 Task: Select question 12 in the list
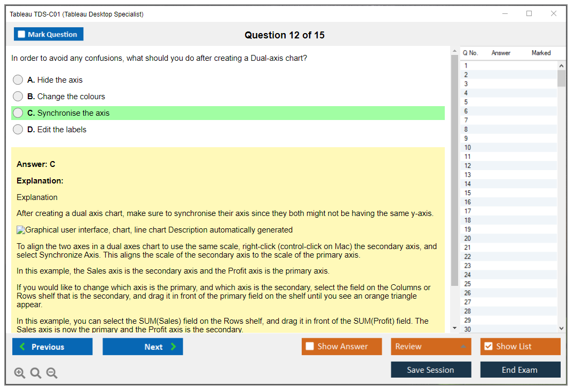[x=468, y=166]
